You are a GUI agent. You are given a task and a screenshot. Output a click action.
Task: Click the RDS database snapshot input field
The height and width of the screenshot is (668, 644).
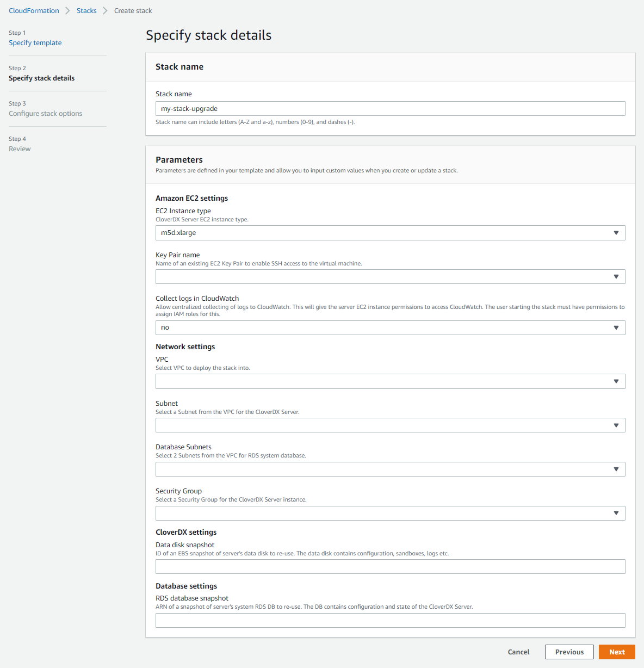[x=390, y=620]
